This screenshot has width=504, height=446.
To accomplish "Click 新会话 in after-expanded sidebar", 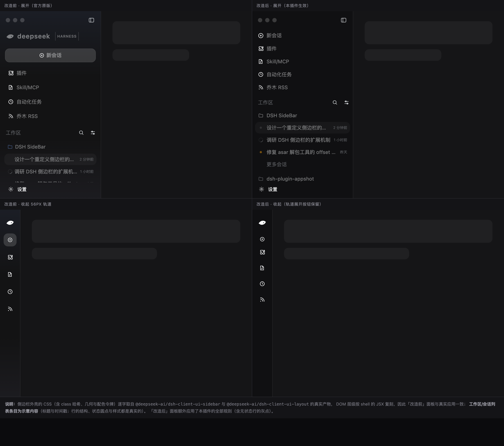I will tap(303, 35).
